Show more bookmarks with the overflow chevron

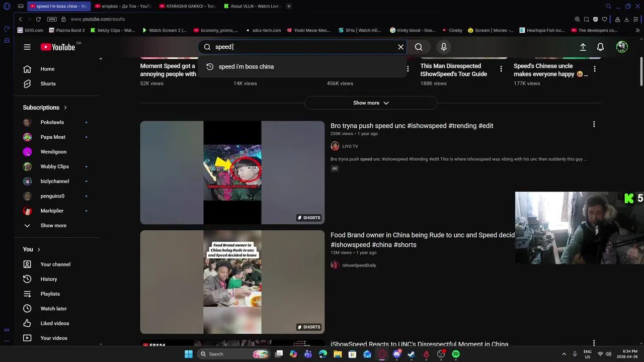pyautogui.click(x=637, y=30)
